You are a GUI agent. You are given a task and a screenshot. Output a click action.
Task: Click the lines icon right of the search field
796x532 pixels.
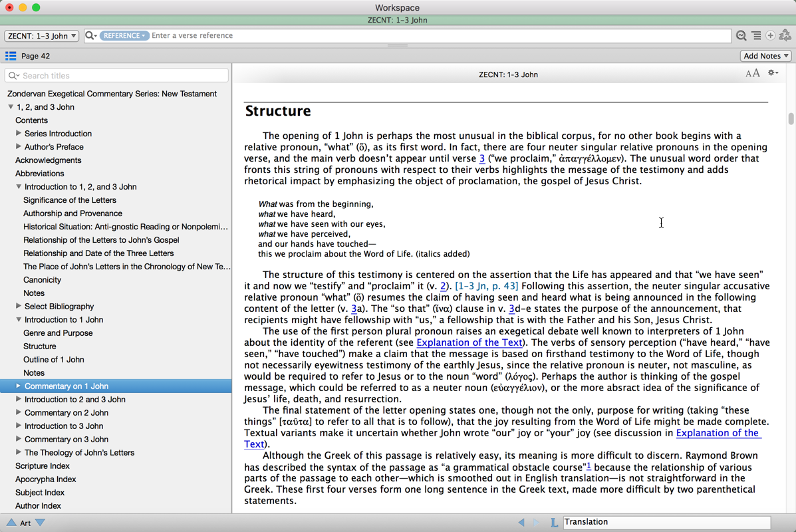[x=756, y=36]
